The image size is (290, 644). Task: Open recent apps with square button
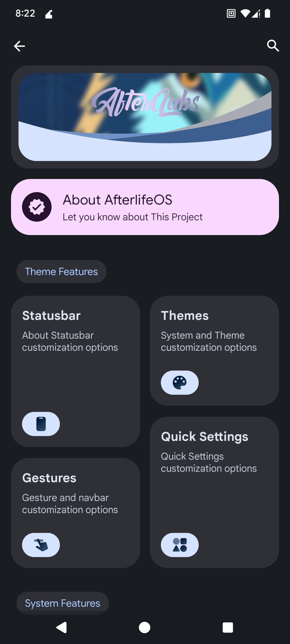click(228, 628)
